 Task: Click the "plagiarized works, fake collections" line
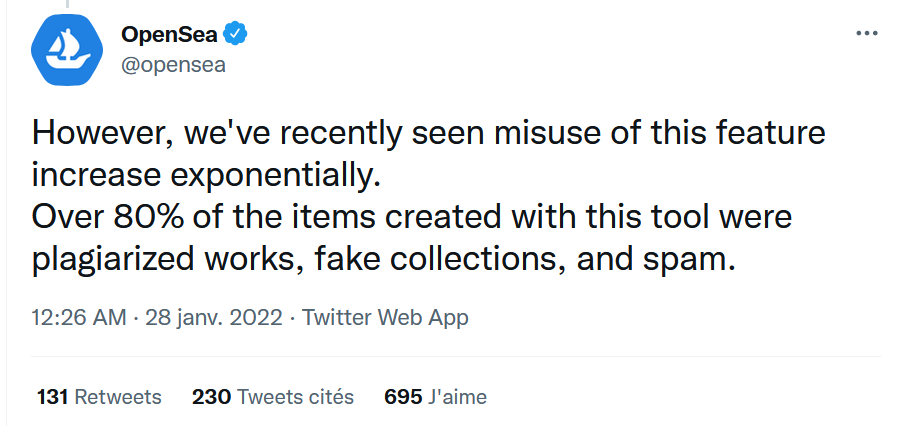point(385,259)
